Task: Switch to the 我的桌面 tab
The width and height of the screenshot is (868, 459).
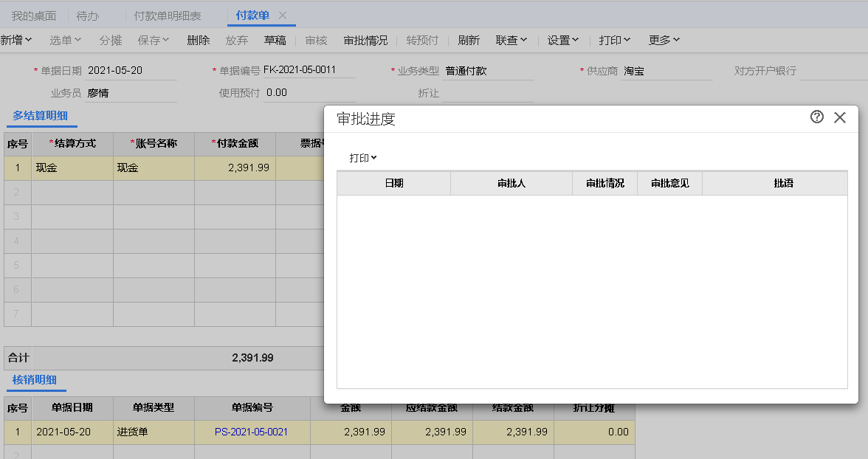Action: [x=34, y=16]
